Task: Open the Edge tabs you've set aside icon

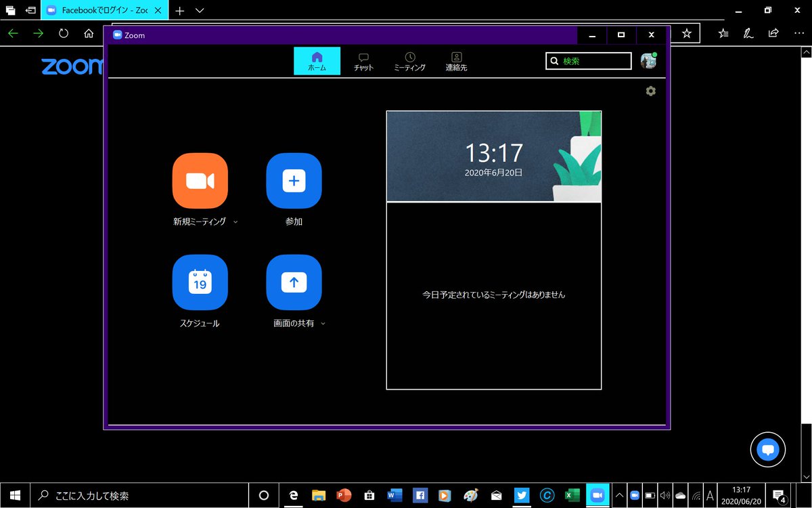Action: pos(11,11)
